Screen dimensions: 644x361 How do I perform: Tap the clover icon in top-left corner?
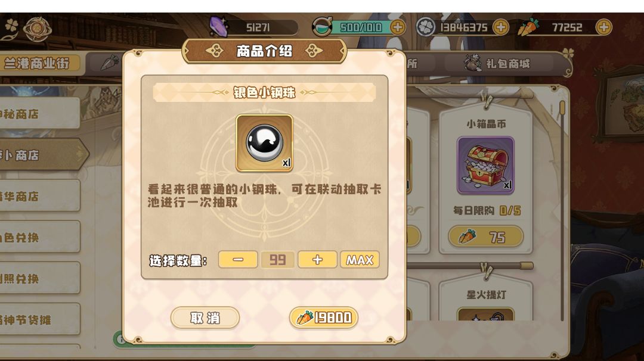point(11,26)
